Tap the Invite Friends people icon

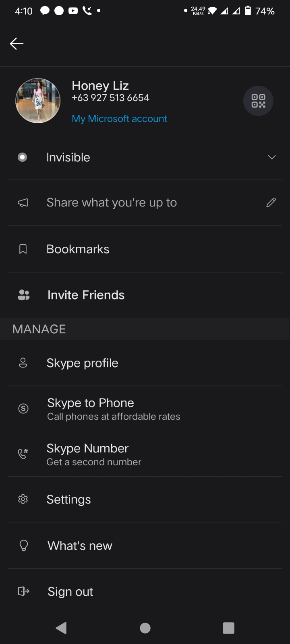(24, 295)
